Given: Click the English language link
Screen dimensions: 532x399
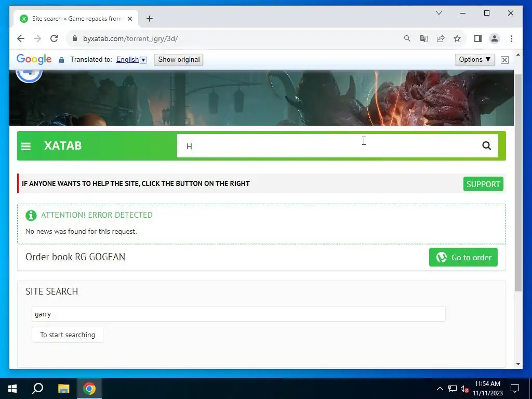Looking at the screenshot, I should tap(127, 60).
